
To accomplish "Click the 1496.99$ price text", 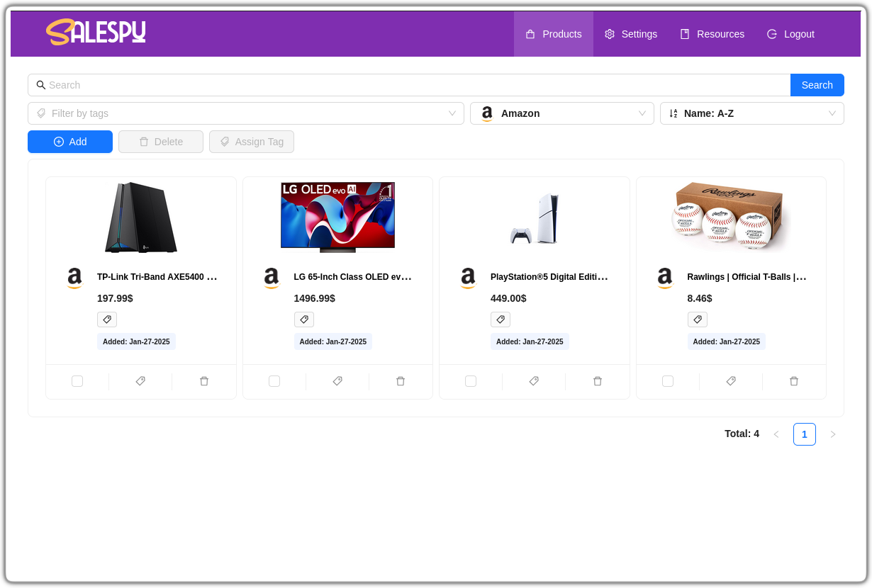I will pyautogui.click(x=315, y=298).
